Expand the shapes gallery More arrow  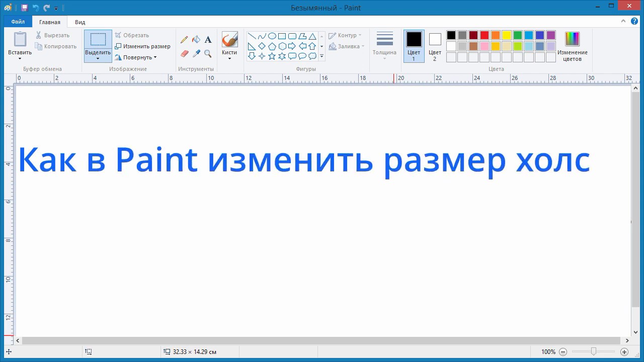coord(322,56)
